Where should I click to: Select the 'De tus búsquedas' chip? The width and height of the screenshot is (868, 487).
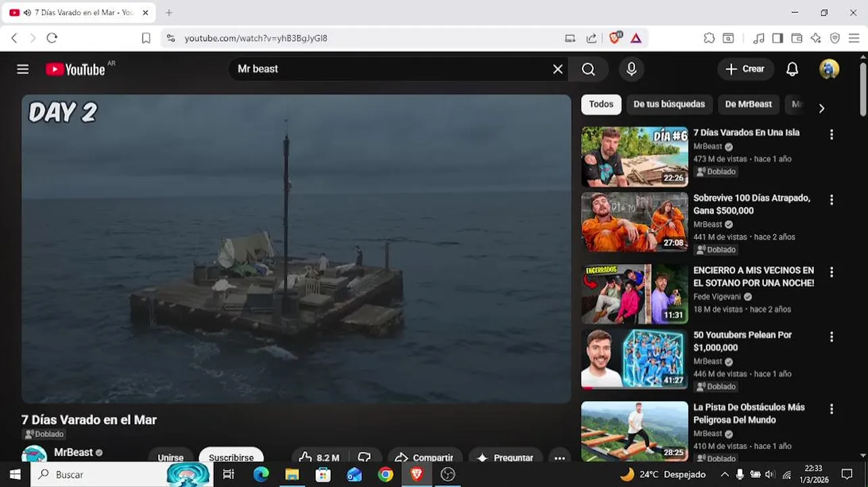click(669, 104)
